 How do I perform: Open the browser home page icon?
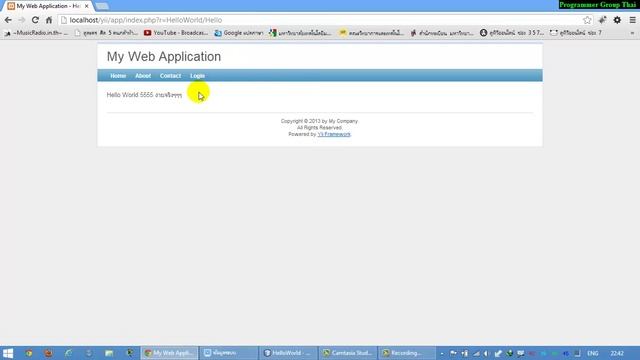49,20
